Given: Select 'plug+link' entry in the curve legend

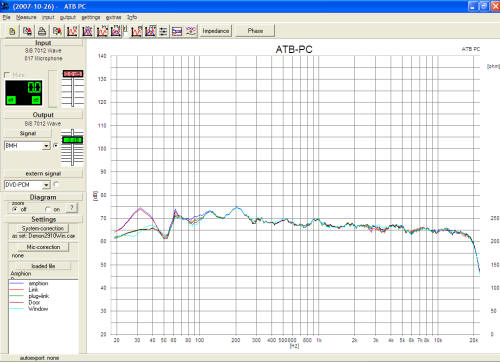Looking at the screenshot, I should click(39, 296).
